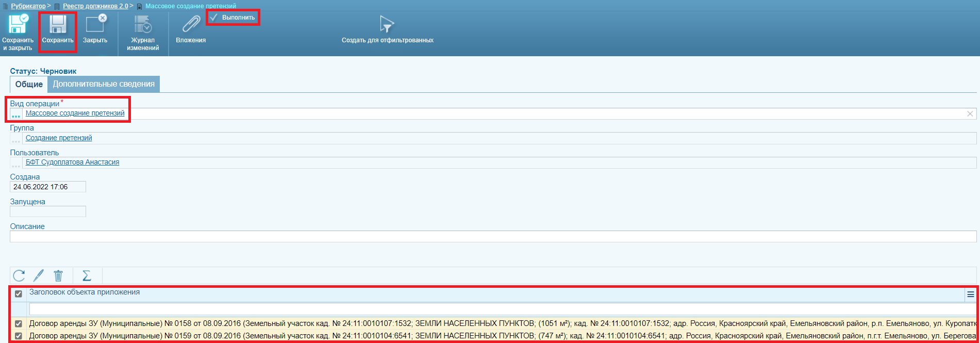Click the sigma sum icon
The height and width of the screenshot is (343, 980).
(87, 275)
